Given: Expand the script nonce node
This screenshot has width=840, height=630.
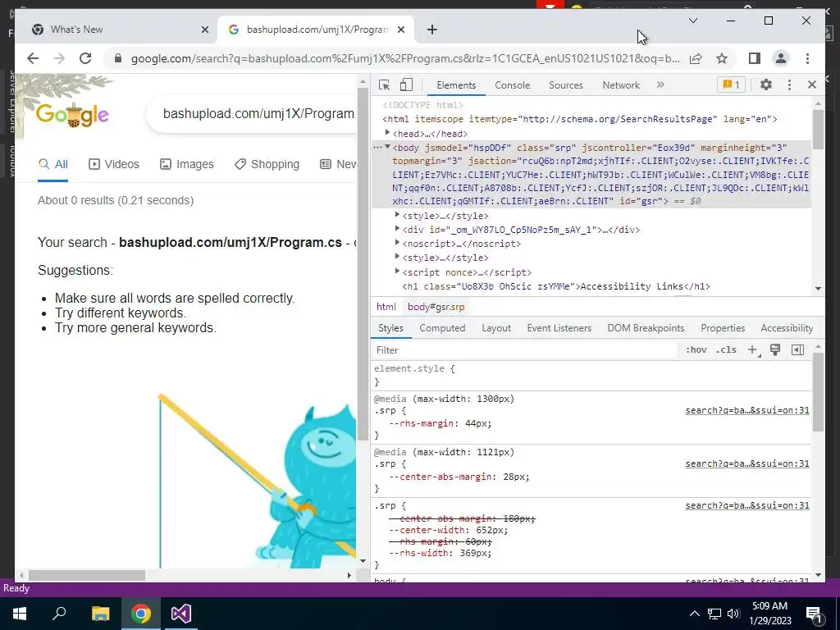Looking at the screenshot, I should click(x=397, y=272).
